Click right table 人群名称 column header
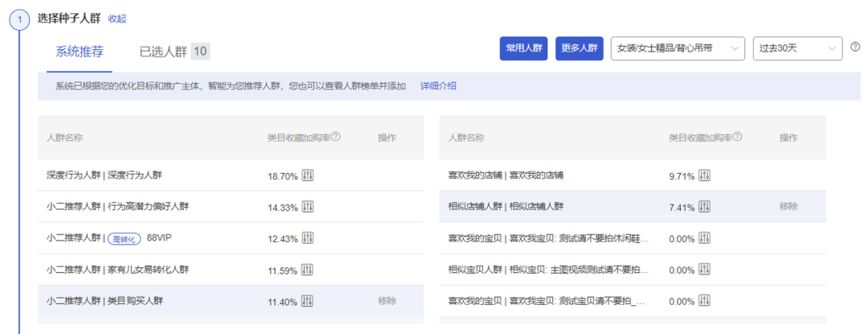This screenshot has width=868, height=334. point(466,138)
